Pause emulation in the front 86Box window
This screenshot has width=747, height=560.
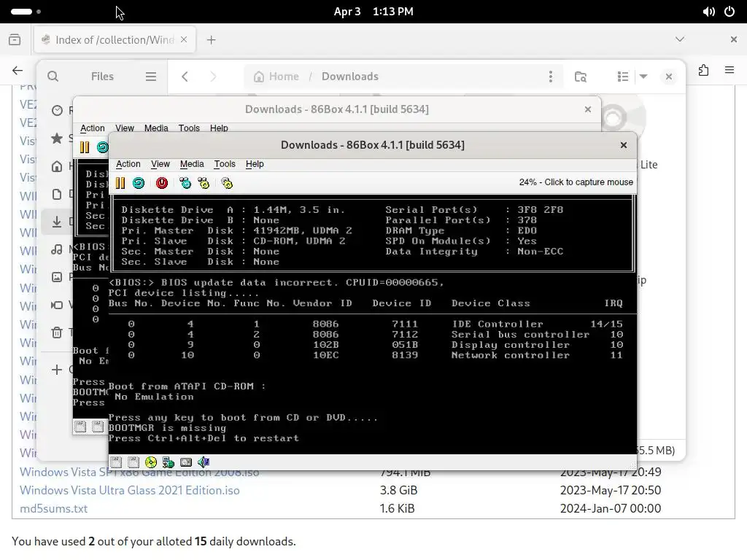point(120,183)
